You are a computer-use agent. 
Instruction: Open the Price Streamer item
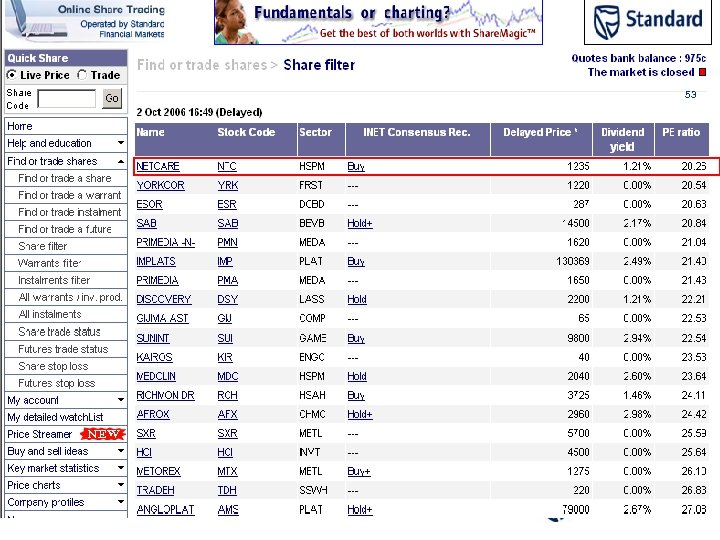(x=39, y=434)
